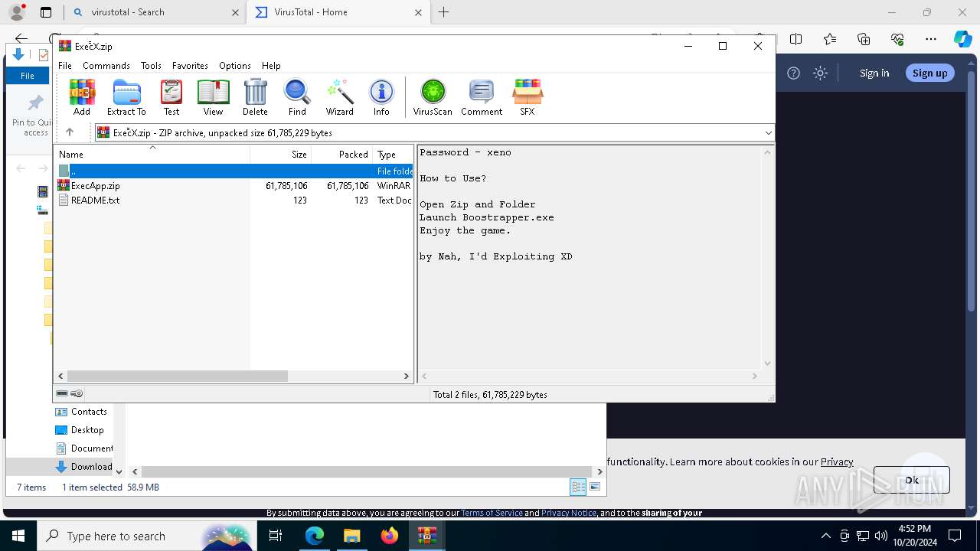Open the View tool in WinRAR
This screenshot has width=980, height=551.
(213, 97)
